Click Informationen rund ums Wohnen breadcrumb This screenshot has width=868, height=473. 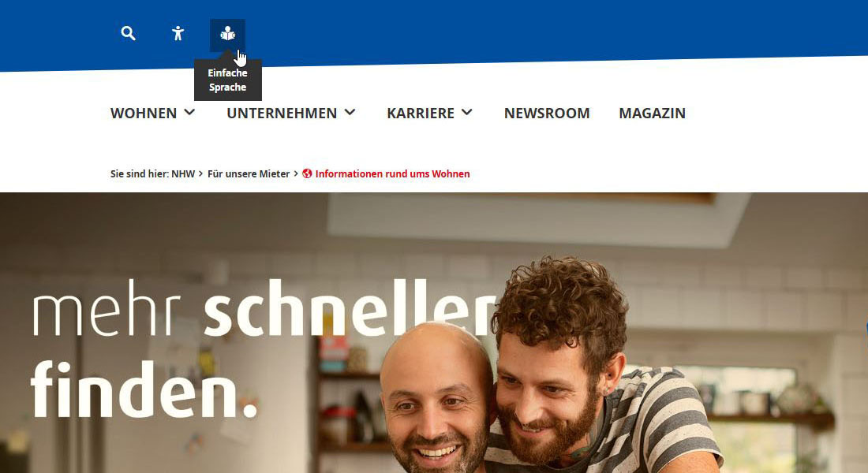(x=392, y=173)
